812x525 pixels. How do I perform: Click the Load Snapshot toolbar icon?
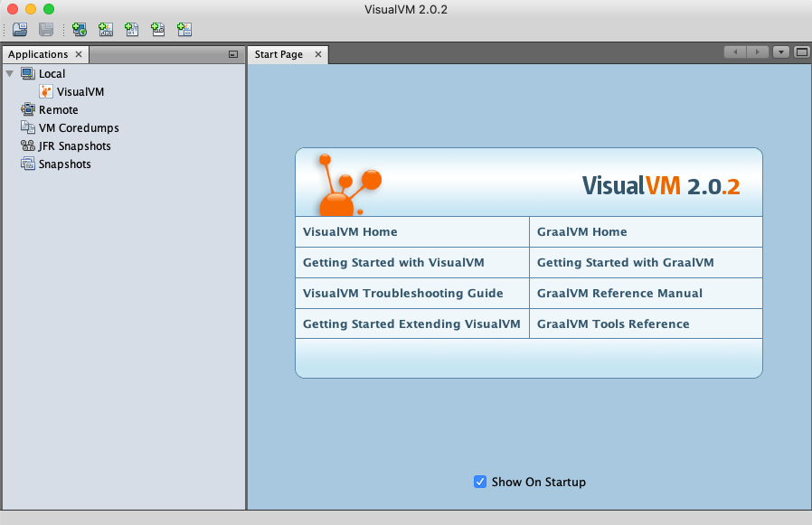tap(20, 30)
